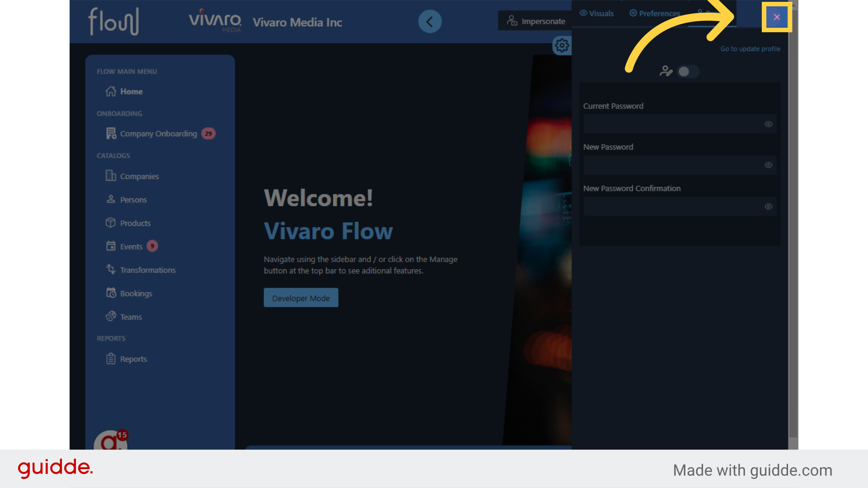Click the Teams icon in sidebar

tap(111, 316)
